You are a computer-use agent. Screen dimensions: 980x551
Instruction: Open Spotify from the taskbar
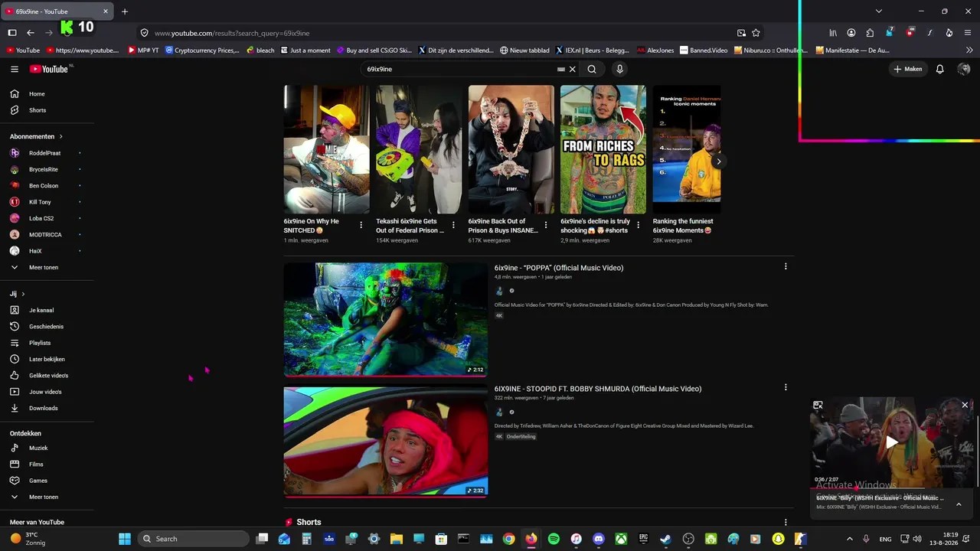coord(554,539)
